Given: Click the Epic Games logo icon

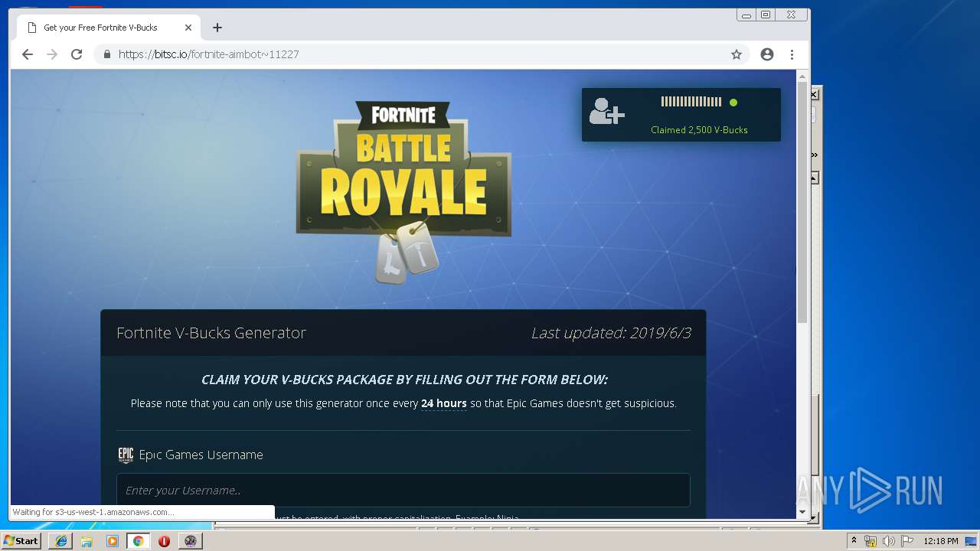Looking at the screenshot, I should (x=126, y=455).
